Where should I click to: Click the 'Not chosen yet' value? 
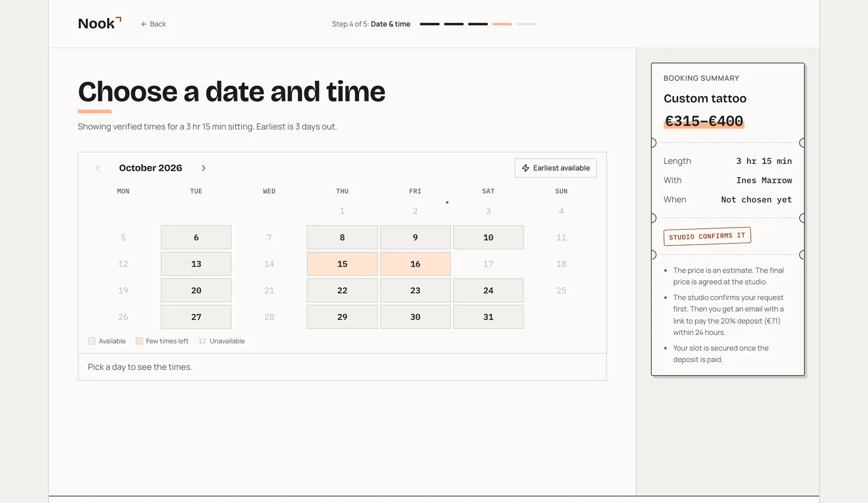(756, 199)
